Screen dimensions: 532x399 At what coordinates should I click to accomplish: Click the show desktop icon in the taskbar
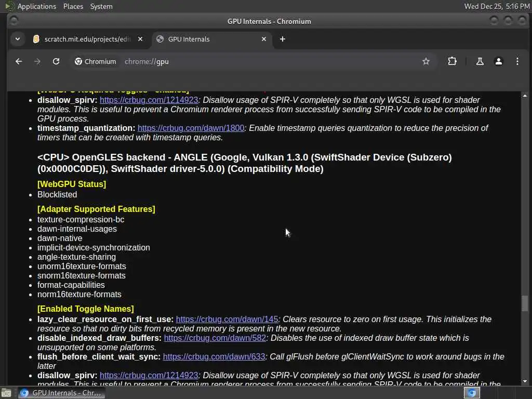tap(6, 393)
